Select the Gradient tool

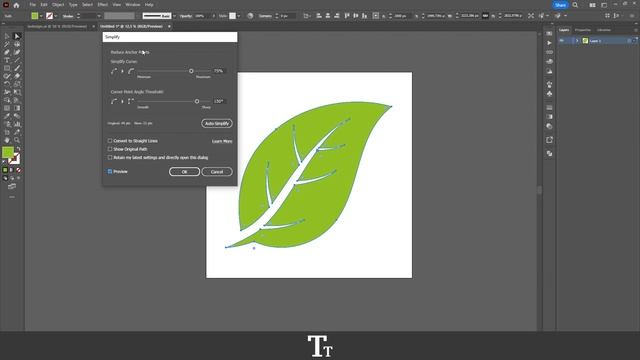(17, 108)
